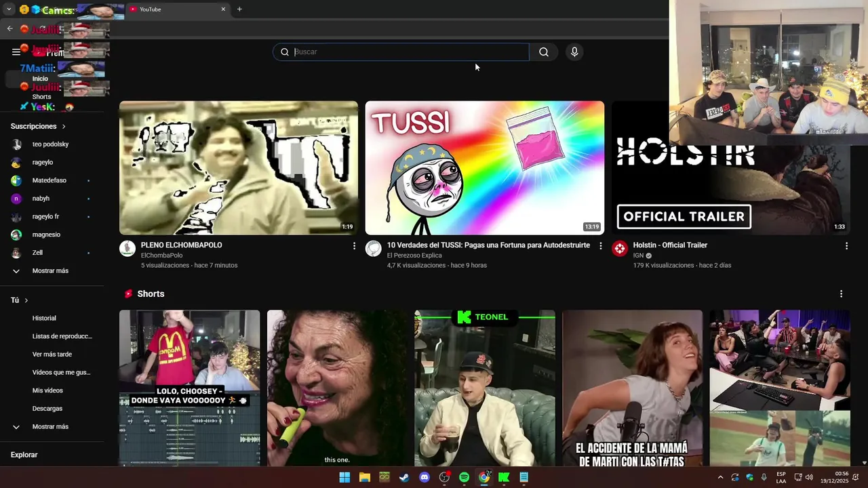Open the tab search dropdown arrow
Screen dimensions: 868x488
9,9
